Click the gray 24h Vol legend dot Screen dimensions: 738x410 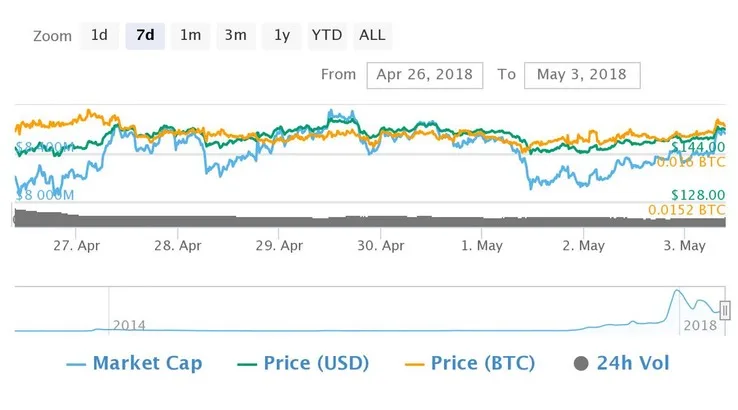coord(582,363)
